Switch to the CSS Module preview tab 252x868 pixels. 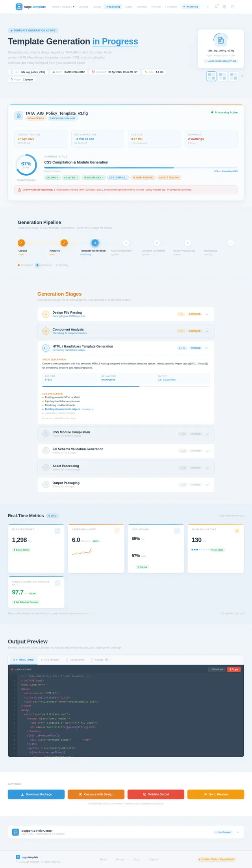[50, 660]
